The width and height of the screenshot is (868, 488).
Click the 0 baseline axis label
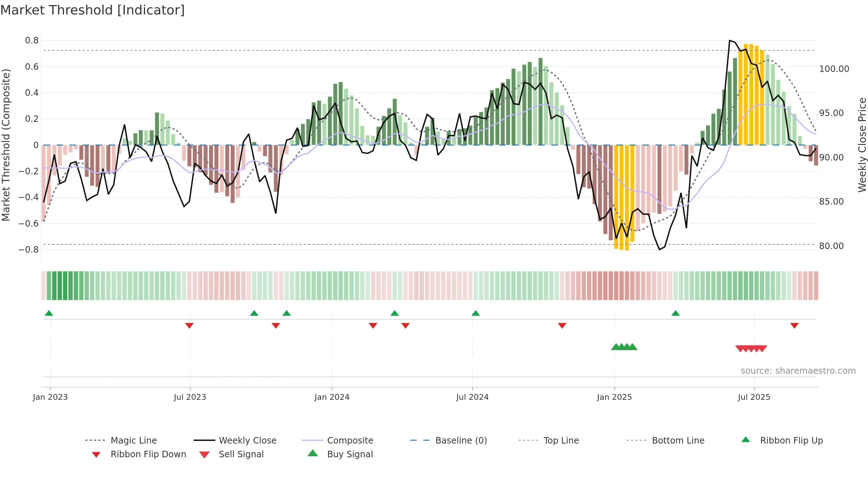click(36, 145)
